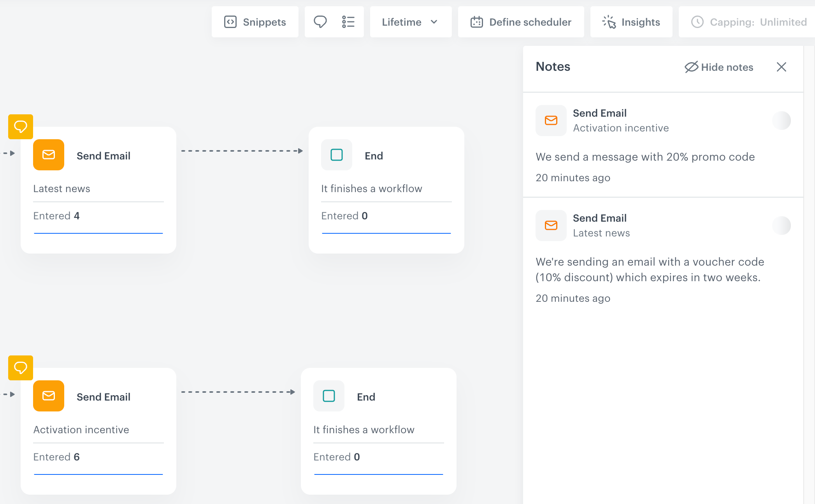Click the speech bubble icon in the toolbar
815x504 pixels.
[320, 22]
